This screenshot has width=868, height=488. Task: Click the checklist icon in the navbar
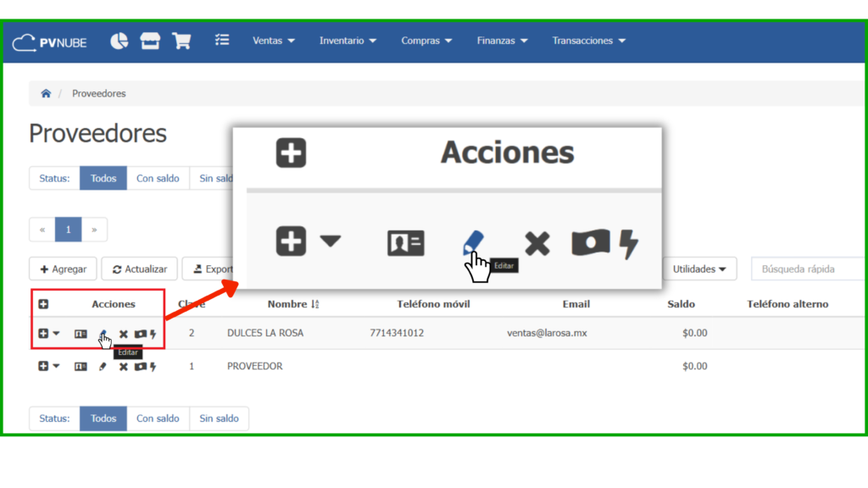tap(222, 41)
